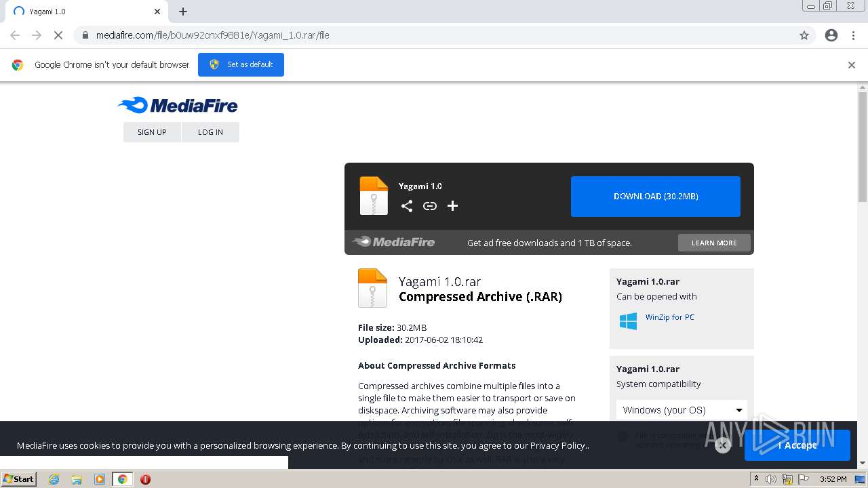Viewport: 868px width, 488px height.
Task: Click the scrollbar up arrow
Action: pyautogui.click(x=863, y=87)
